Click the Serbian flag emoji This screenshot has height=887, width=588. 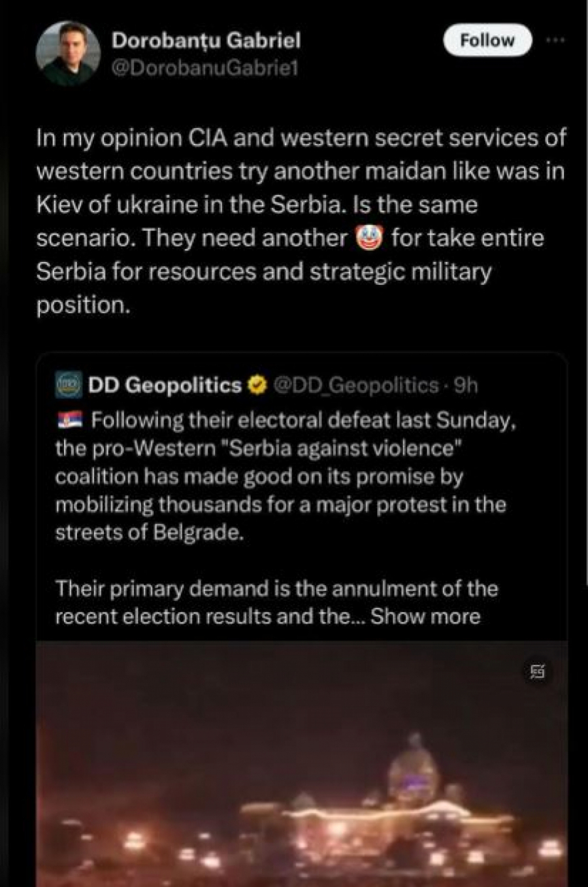[69, 420]
